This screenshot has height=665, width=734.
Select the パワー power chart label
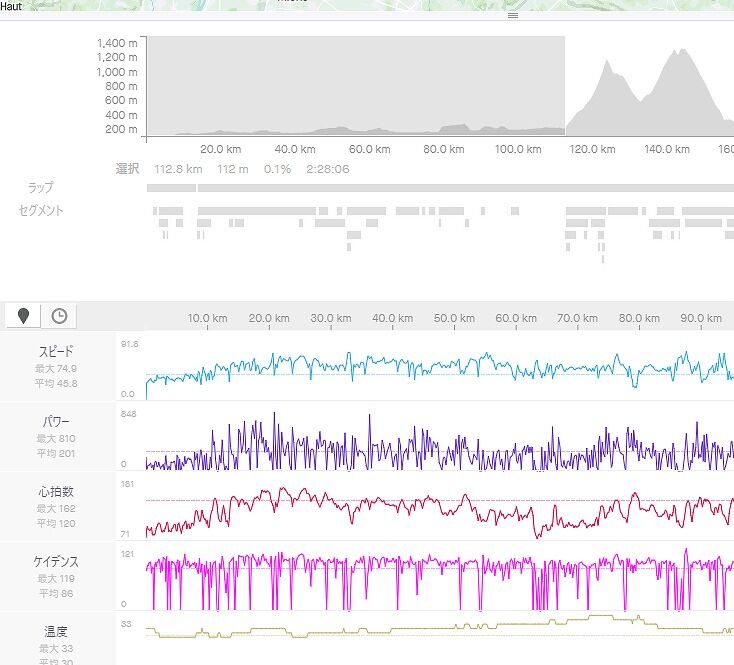(x=56, y=422)
